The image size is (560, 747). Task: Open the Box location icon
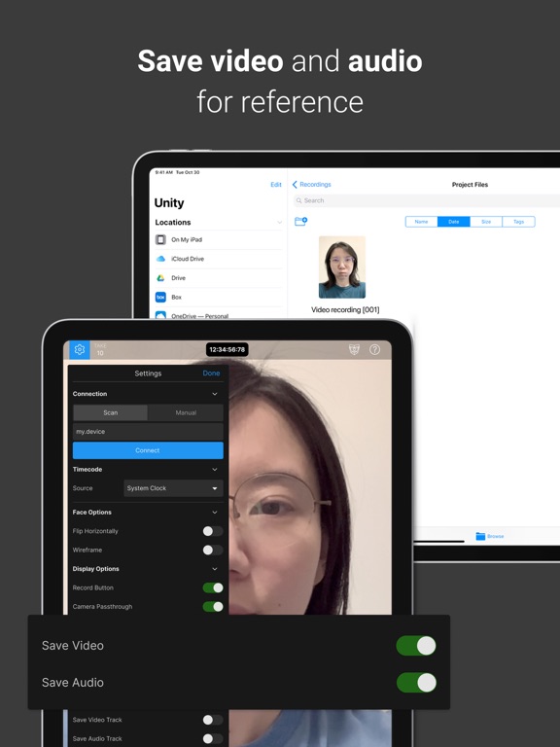[x=161, y=297]
